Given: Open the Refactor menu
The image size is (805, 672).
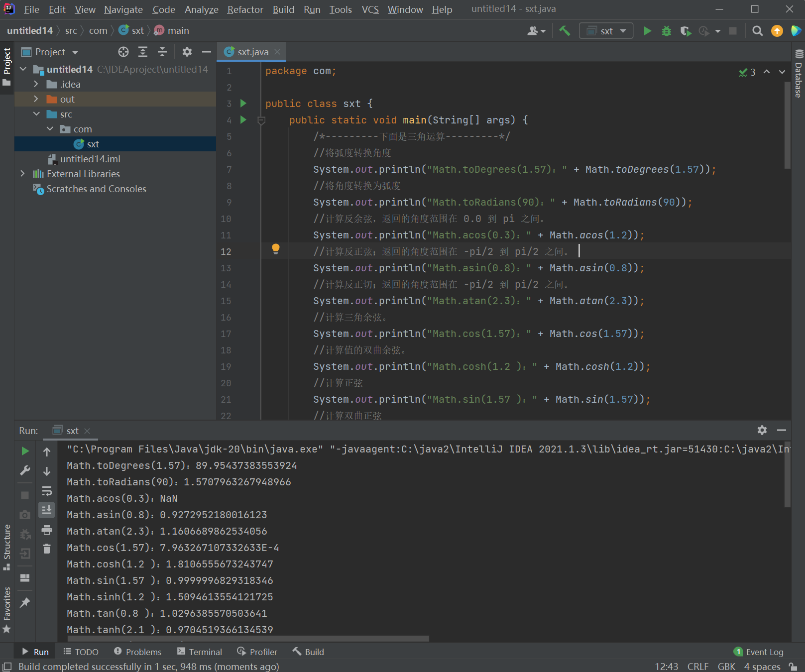Looking at the screenshot, I should [x=245, y=9].
